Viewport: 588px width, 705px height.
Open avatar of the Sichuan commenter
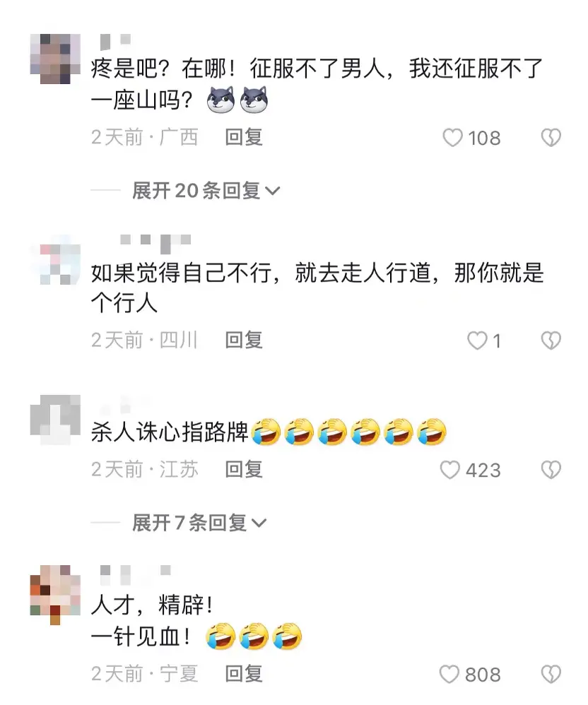(55, 259)
